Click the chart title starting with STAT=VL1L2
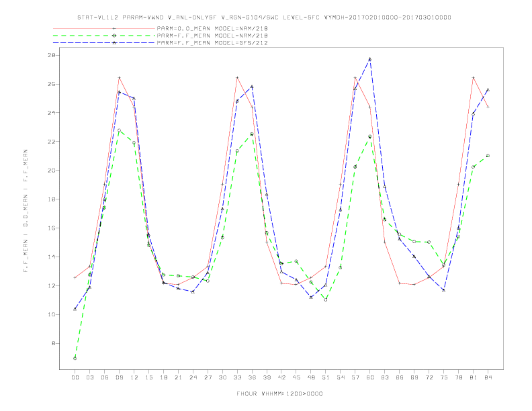532x411 pixels. [x=264, y=17]
